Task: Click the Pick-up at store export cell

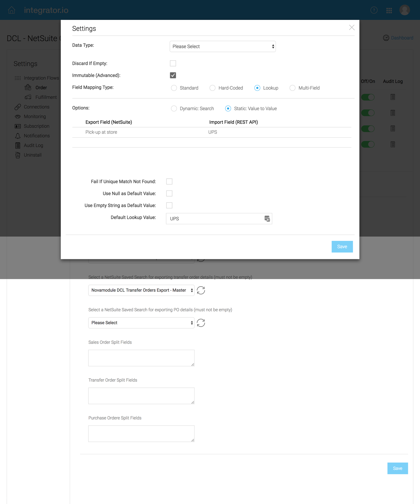Action: point(101,132)
